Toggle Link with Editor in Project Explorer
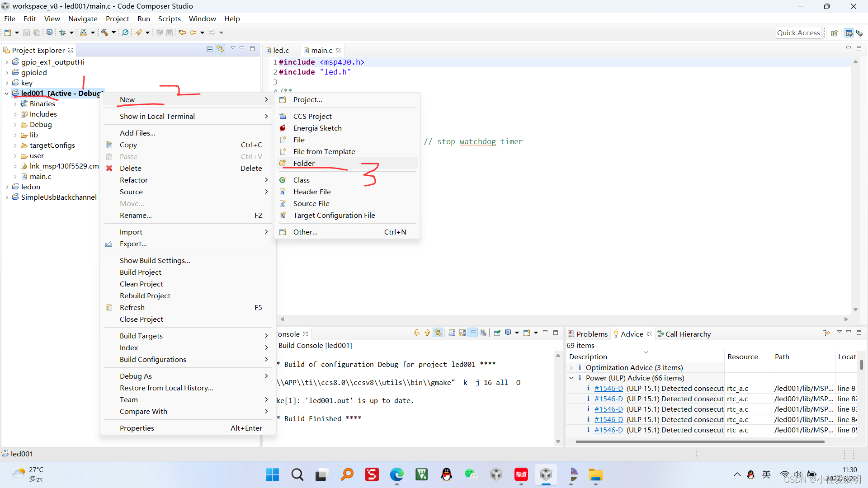The image size is (868, 488). [220, 49]
